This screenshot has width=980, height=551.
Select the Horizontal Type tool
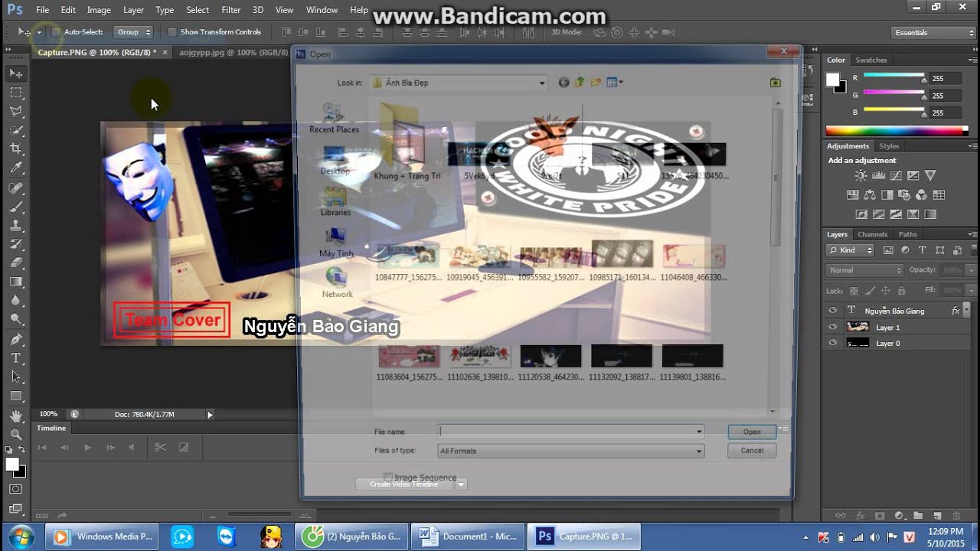[x=16, y=358]
